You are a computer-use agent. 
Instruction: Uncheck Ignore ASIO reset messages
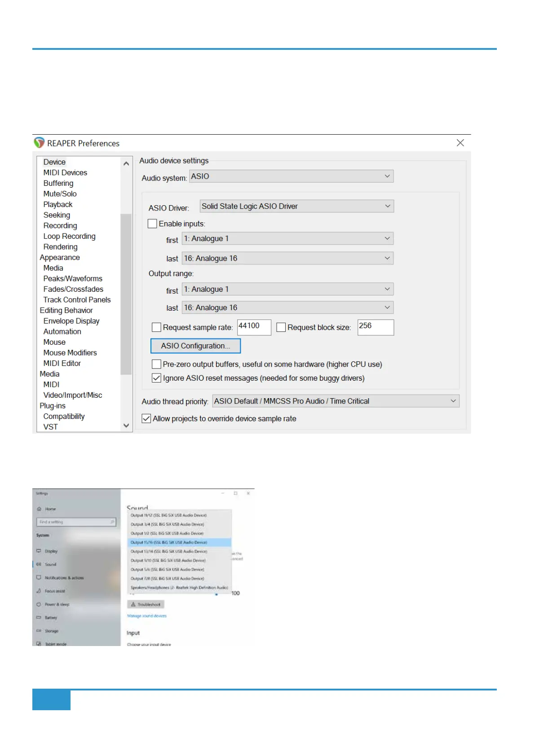(x=156, y=378)
